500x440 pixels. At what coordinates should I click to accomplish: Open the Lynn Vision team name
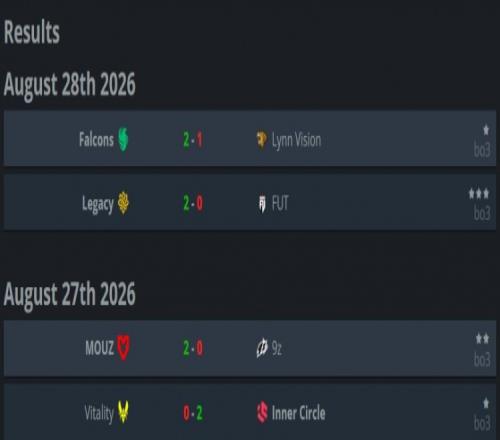click(x=296, y=140)
